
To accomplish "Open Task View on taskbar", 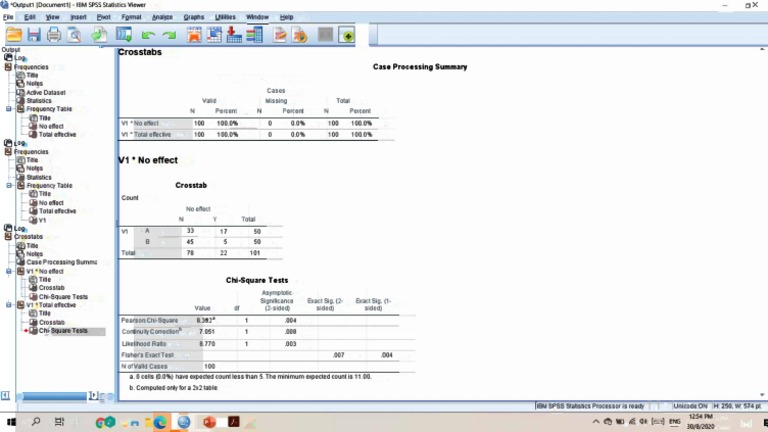I will point(59,421).
